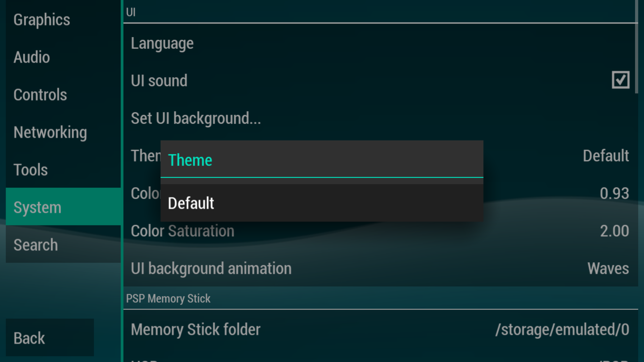The image size is (644, 362).
Task: Open the theme dropdown showing Default value
Action: tap(606, 156)
